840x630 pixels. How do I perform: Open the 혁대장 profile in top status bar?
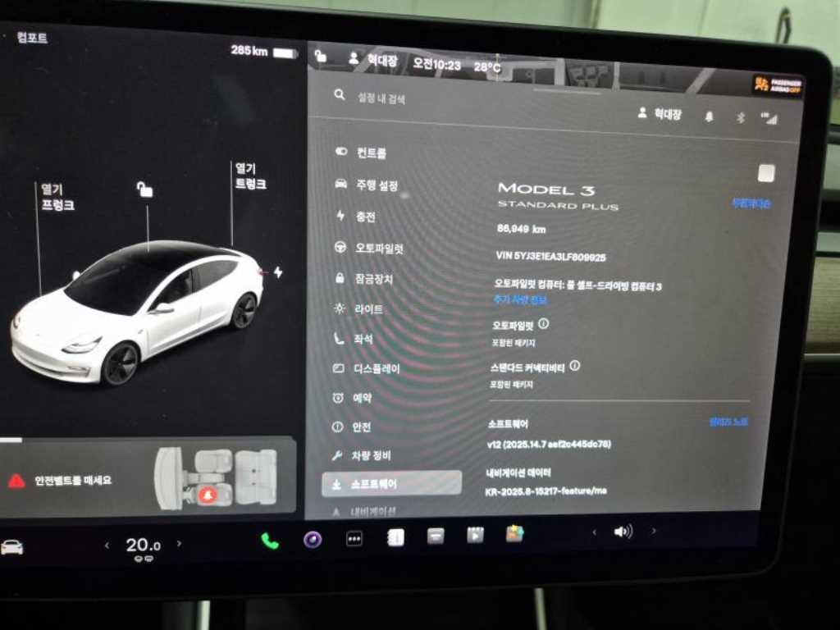pyautogui.click(x=373, y=60)
